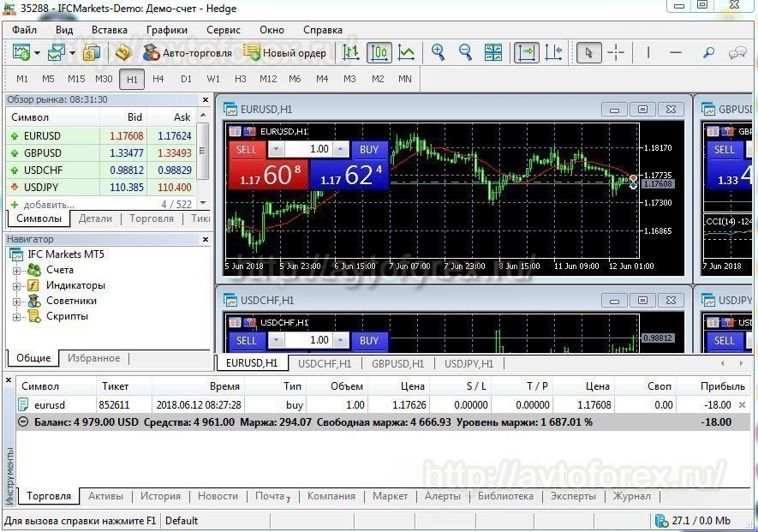This screenshot has height=532, width=758.
Task: Select the cursor arrow tool
Action: click(587, 52)
